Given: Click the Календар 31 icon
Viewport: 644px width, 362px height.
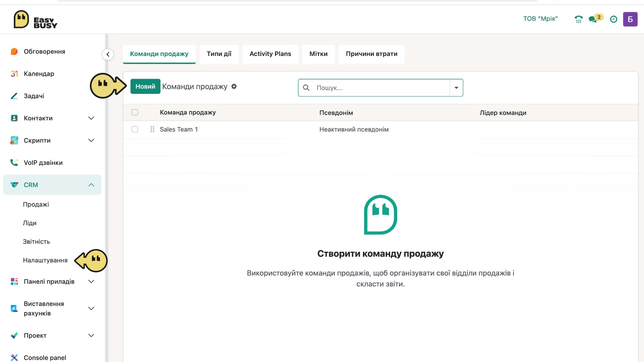Looking at the screenshot, I should tap(14, 74).
